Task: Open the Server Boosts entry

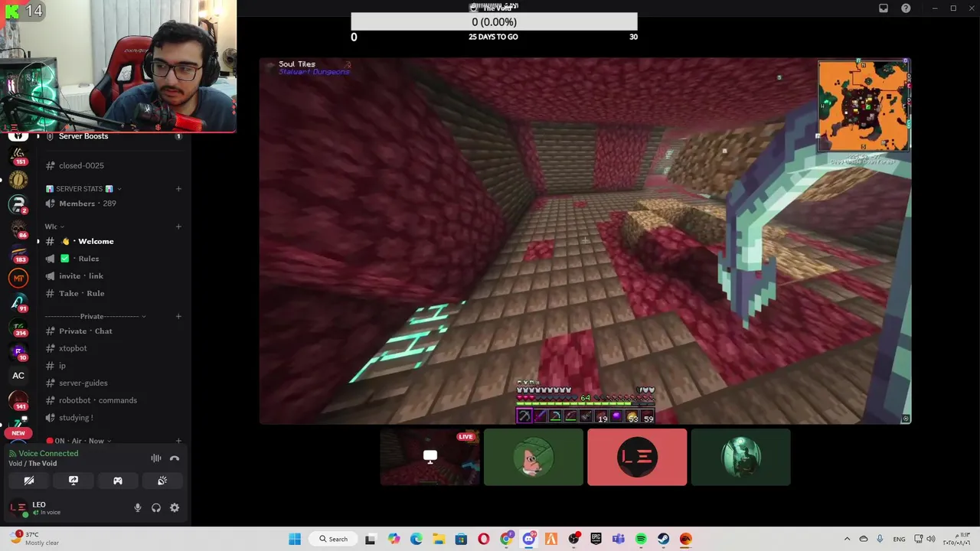Action: (x=113, y=136)
